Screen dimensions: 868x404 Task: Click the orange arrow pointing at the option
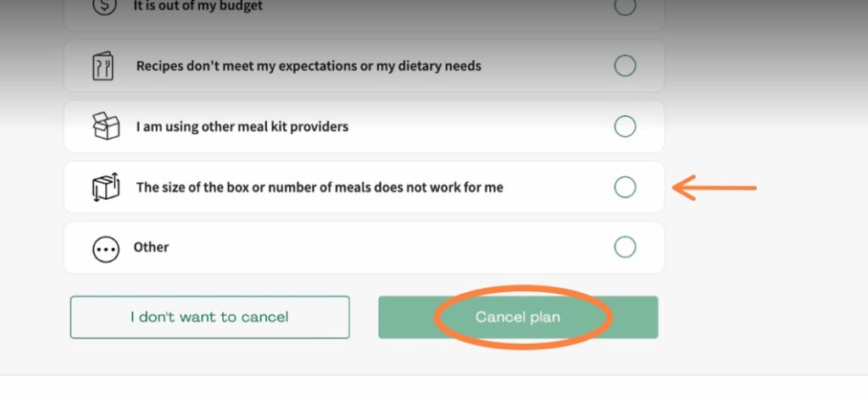point(714,187)
